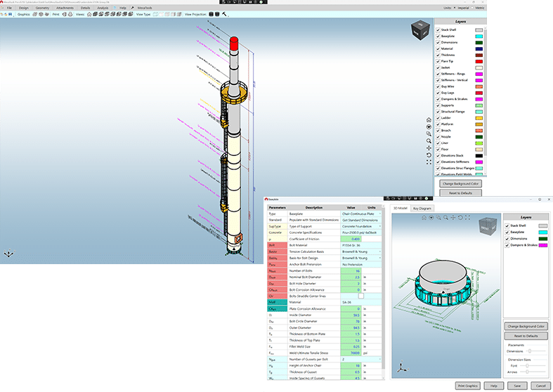Click the hammer tool icon in toolbar

pyautogui.click(x=224, y=14)
